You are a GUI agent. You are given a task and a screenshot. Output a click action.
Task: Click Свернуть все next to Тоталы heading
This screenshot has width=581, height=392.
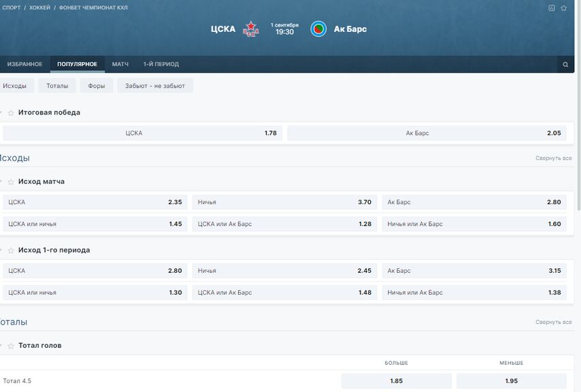pos(553,323)
